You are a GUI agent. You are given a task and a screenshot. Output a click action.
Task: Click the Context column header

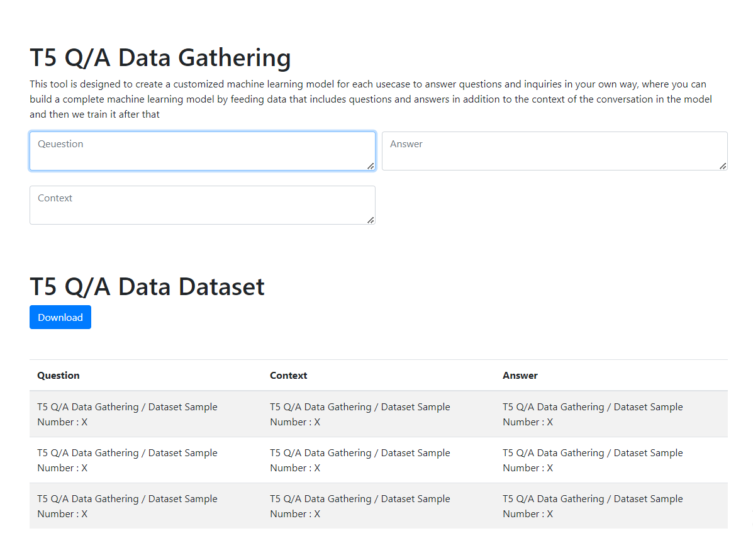[289, 376]
